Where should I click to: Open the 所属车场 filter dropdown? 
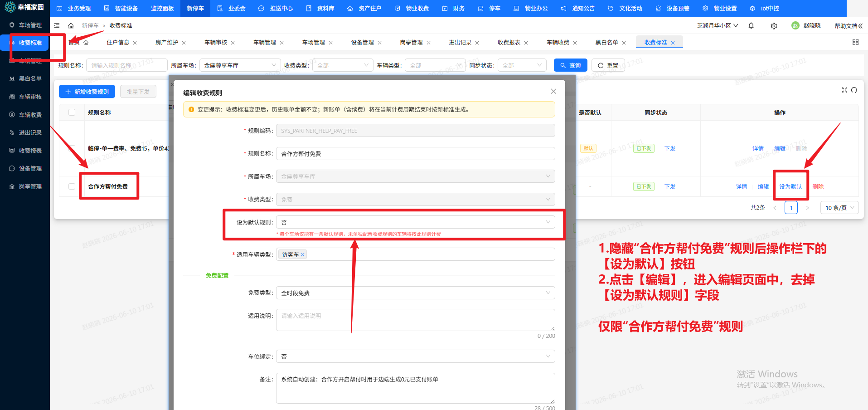[x=240, y=65]
